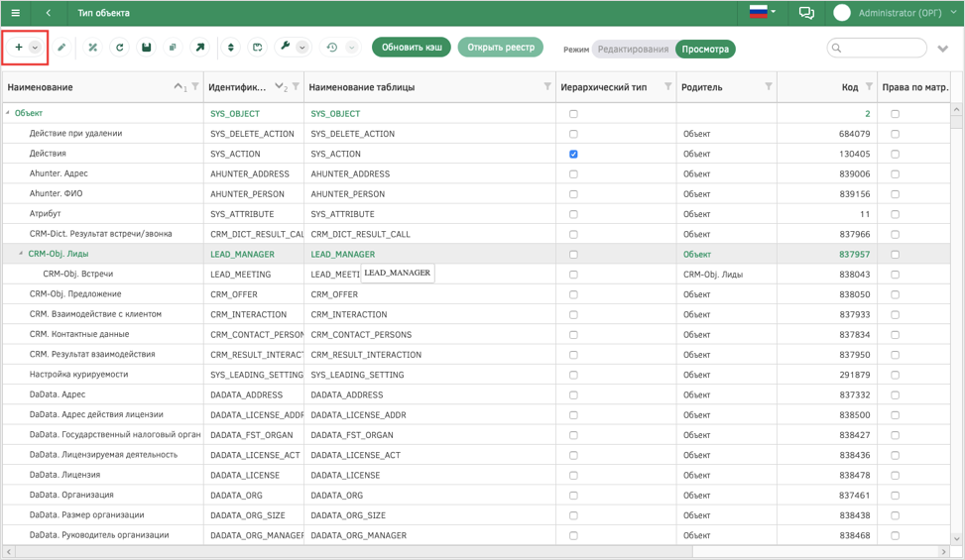Switch mode to Просмотра
The image size is (965, 560).
click(x=705, y=50)
